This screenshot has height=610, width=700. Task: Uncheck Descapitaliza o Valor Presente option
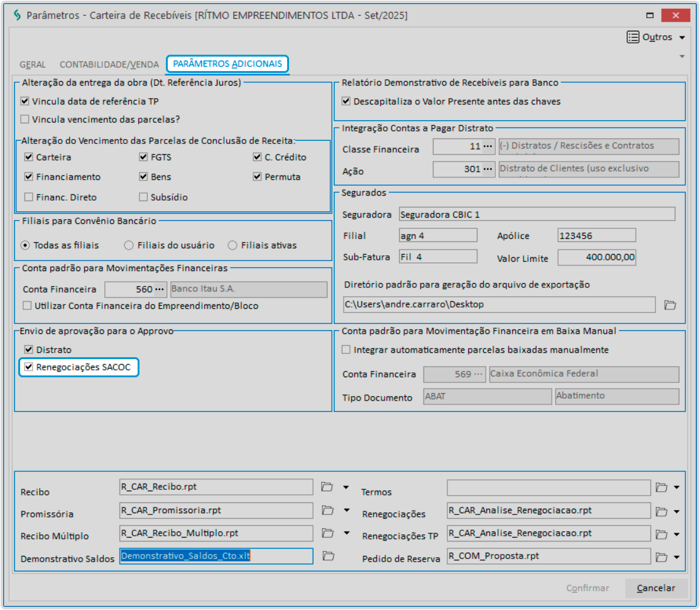pyautogui.click(x=346, y=101)
